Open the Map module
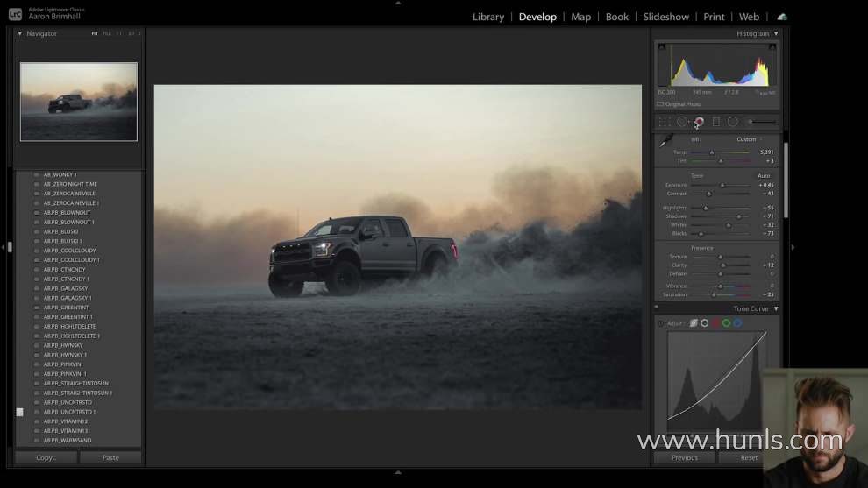Viewport: 868px width, 488px height. [580, 17]
